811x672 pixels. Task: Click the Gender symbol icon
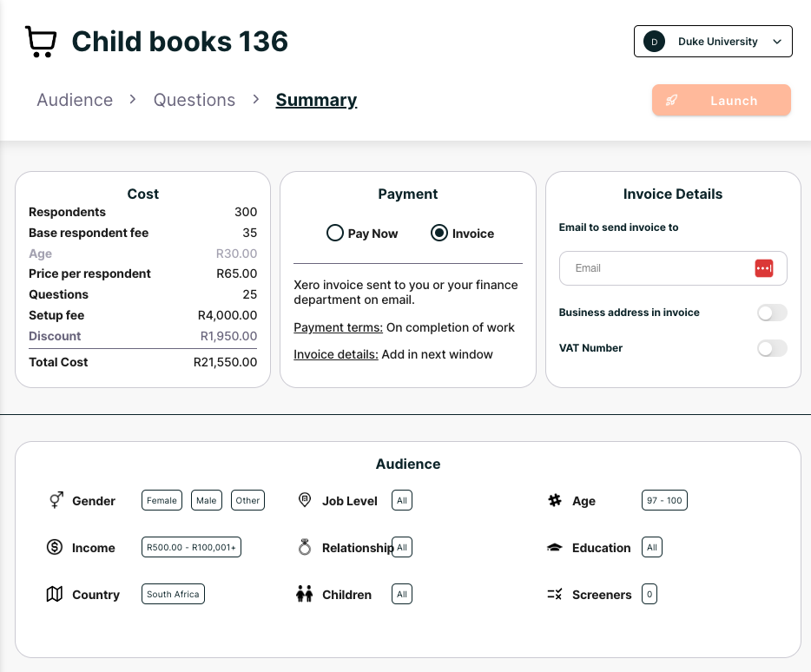click(56, 501)
